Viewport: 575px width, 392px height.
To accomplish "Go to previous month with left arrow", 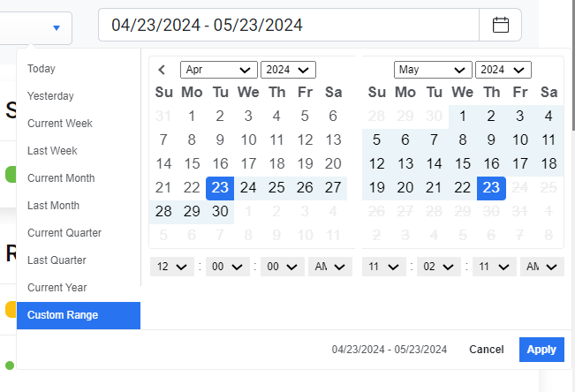I will click(x=163, y=70).
